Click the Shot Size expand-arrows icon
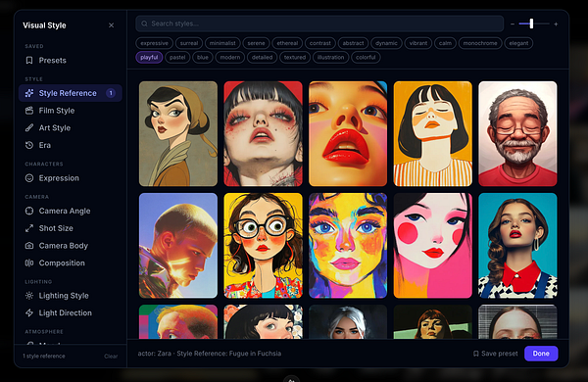This screenshot has height=382, width=588. pos(29,228)
